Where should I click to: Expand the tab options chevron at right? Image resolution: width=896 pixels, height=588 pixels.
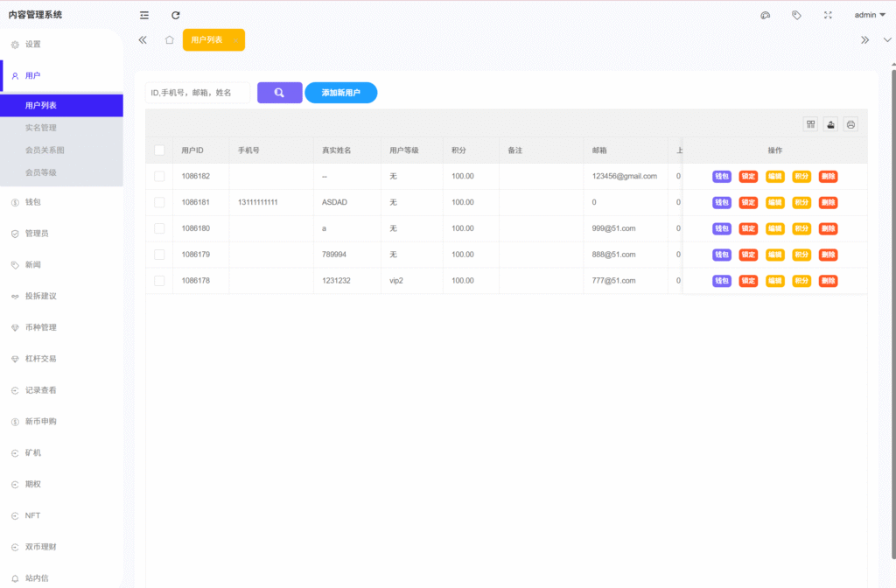(887, 40)
